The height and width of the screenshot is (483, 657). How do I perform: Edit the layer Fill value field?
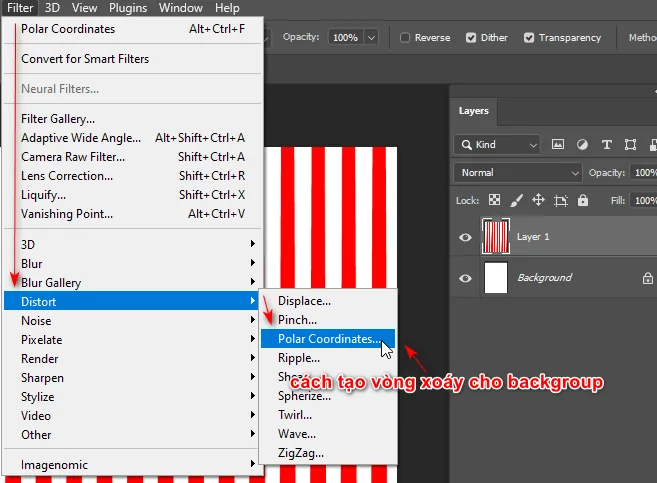coord(644,200)
